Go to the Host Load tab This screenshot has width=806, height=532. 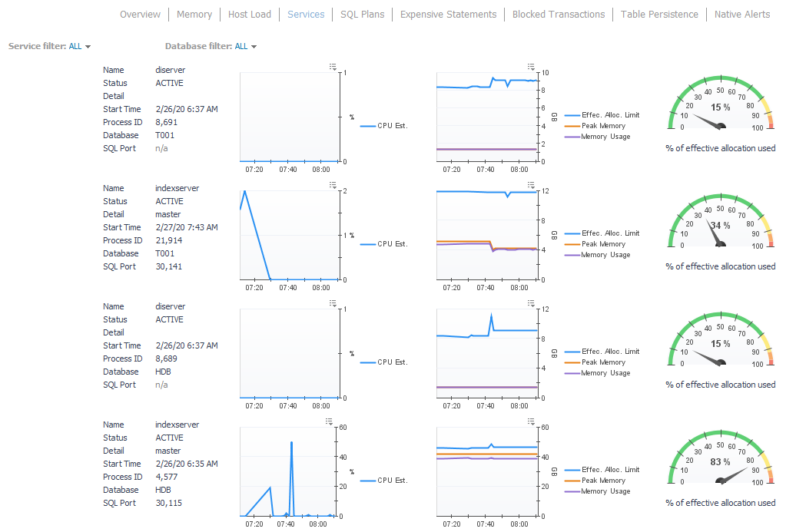click(x=250, y=15)
